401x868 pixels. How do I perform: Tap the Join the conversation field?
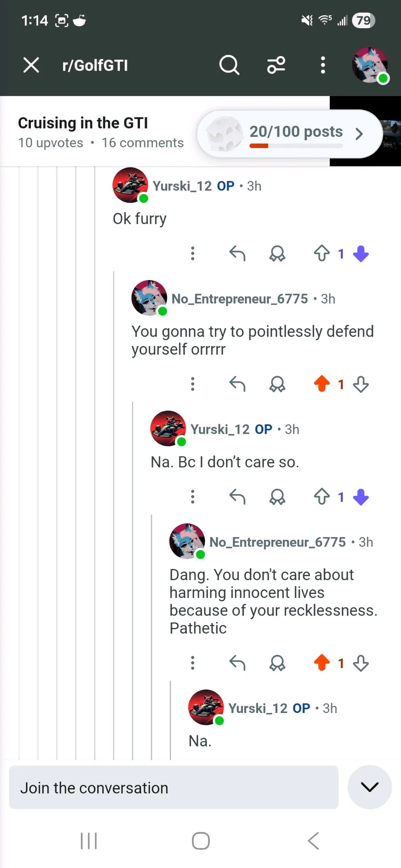[x=174, y=787]
